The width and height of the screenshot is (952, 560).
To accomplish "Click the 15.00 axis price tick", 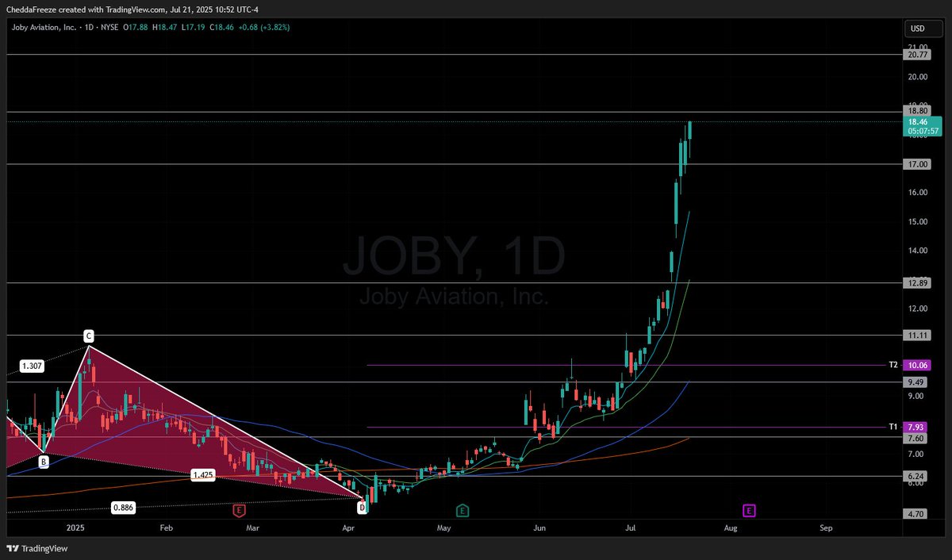I will [x=918, y=221].
